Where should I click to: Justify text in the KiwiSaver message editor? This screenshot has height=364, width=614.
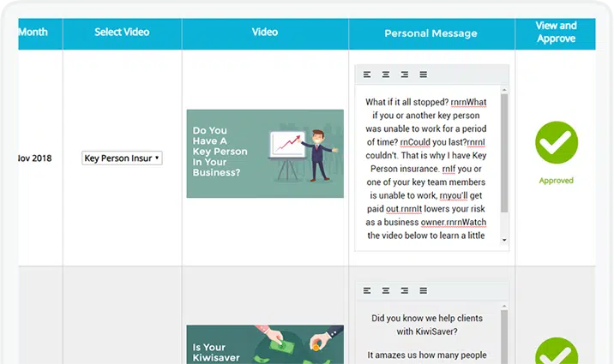click(425, 290)
